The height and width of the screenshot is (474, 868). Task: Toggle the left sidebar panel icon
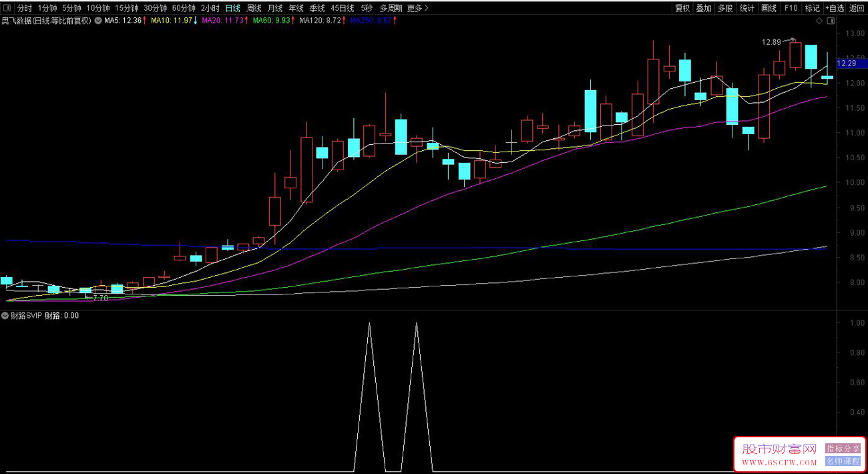point(6,9)
